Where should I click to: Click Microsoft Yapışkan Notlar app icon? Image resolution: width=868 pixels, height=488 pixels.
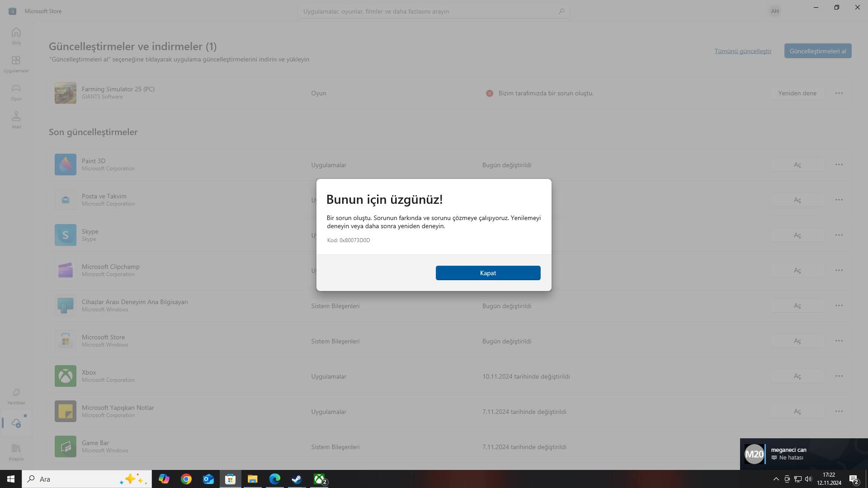click(66, 411)
